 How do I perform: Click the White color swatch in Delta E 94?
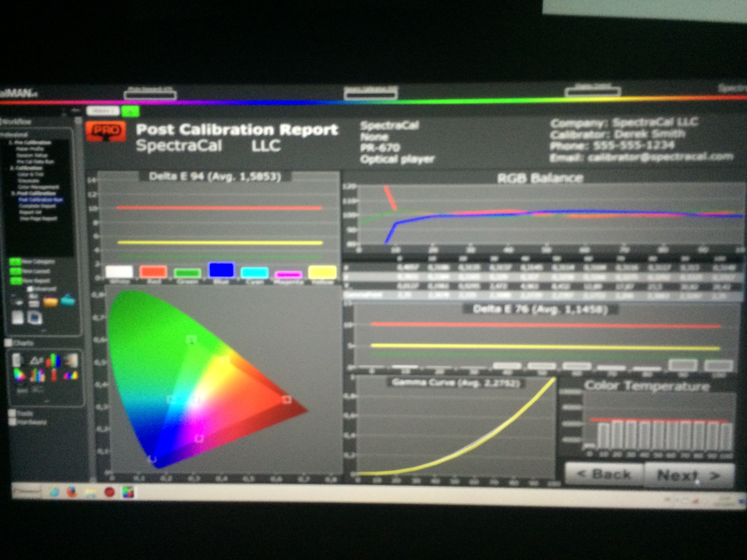point(119,272)
